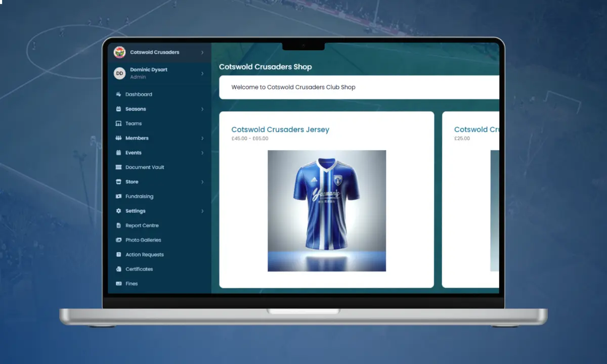The height and width of the screenshot is (364, 607).
Task: Click the Photo Galleries icon
Action: coord(118,240)
